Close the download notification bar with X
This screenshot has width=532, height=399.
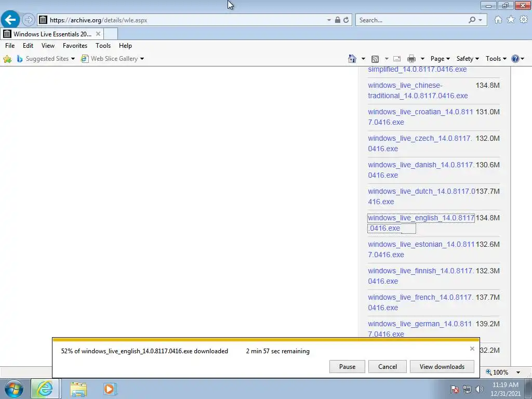pyautogui.click(x=472, y=349)
